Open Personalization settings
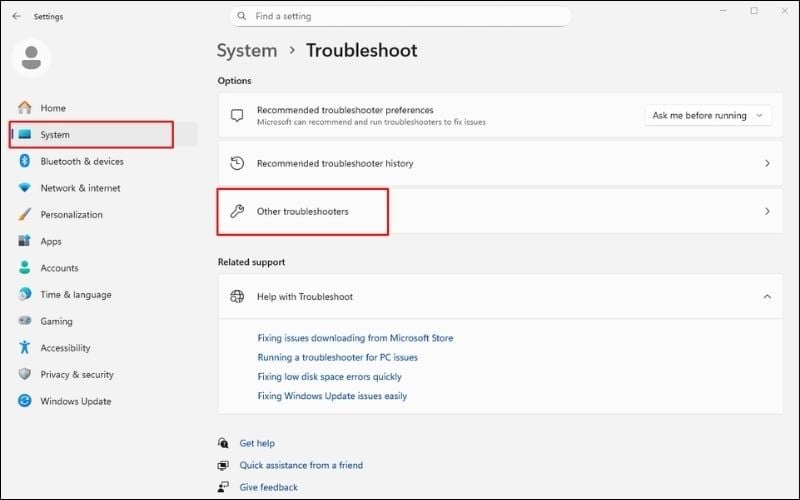Viewport: 800px width, 500px height. 71,214
